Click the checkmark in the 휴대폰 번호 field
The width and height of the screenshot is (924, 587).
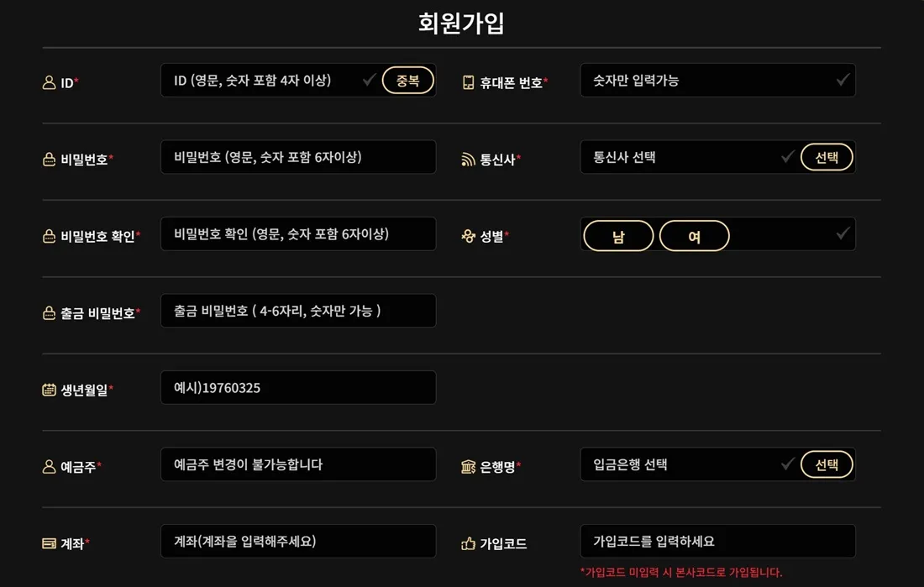(843, 81)
